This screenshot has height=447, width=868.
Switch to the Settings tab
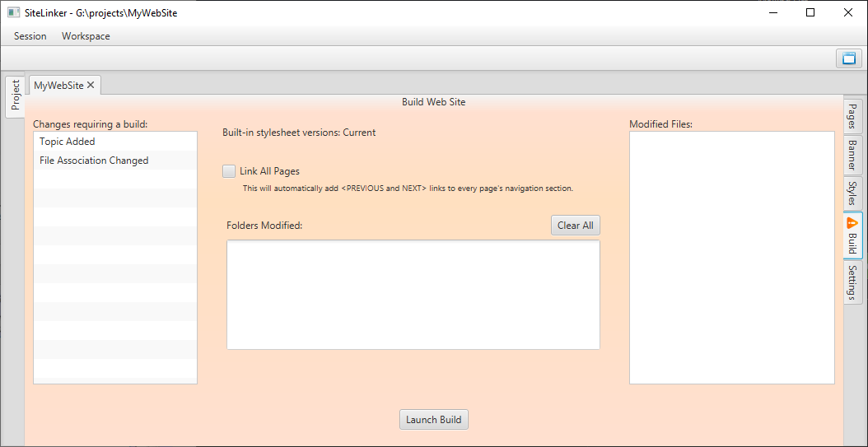tap(852, 282)
